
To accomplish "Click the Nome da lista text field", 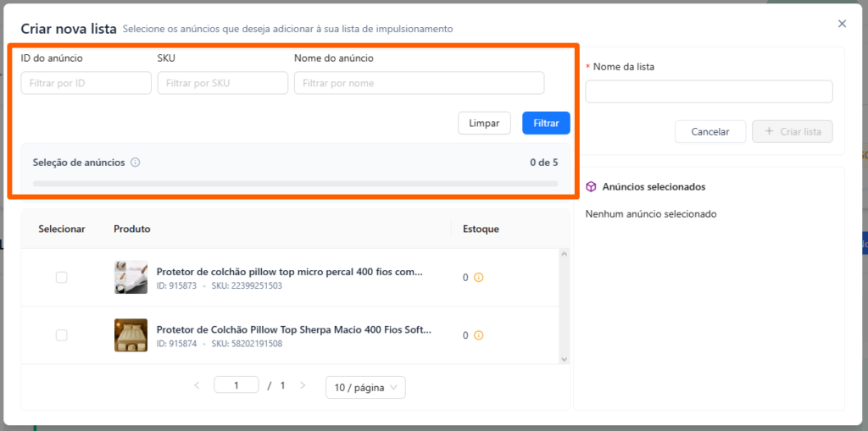I will pos(709,91).
